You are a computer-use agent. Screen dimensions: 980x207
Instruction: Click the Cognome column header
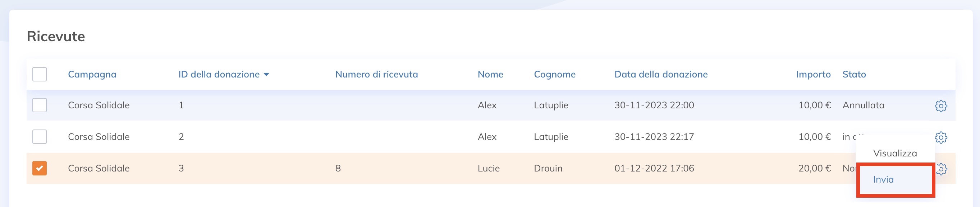click(x=555, y=75)
